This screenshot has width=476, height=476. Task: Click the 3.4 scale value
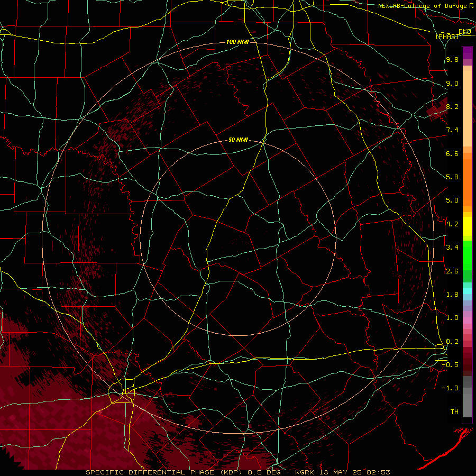point(452,248)
